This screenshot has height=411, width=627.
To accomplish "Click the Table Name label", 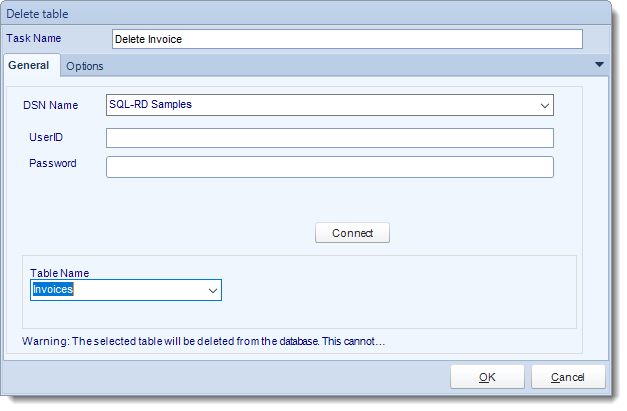I will coord(60,273).
